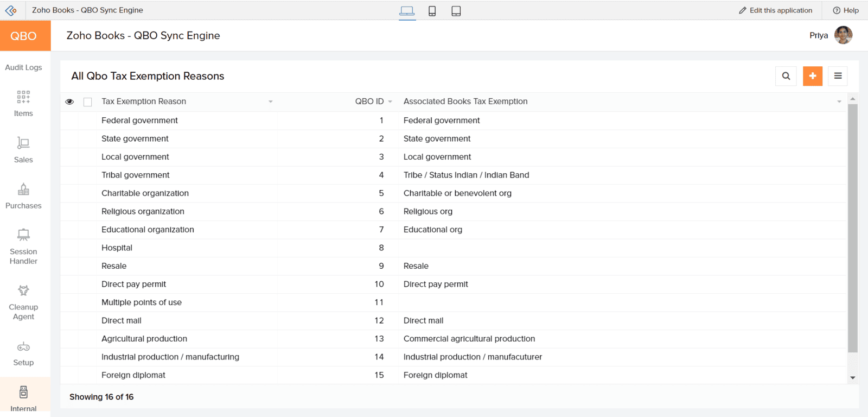This screenshot has width=868, height=417.
Task: Click the search magnifier button
Action: 786,76
